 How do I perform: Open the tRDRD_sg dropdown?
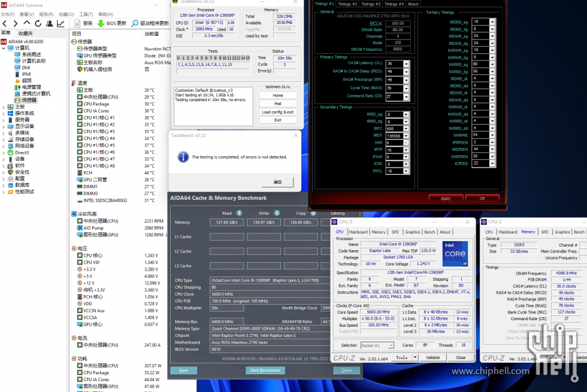tap(492, 22)
